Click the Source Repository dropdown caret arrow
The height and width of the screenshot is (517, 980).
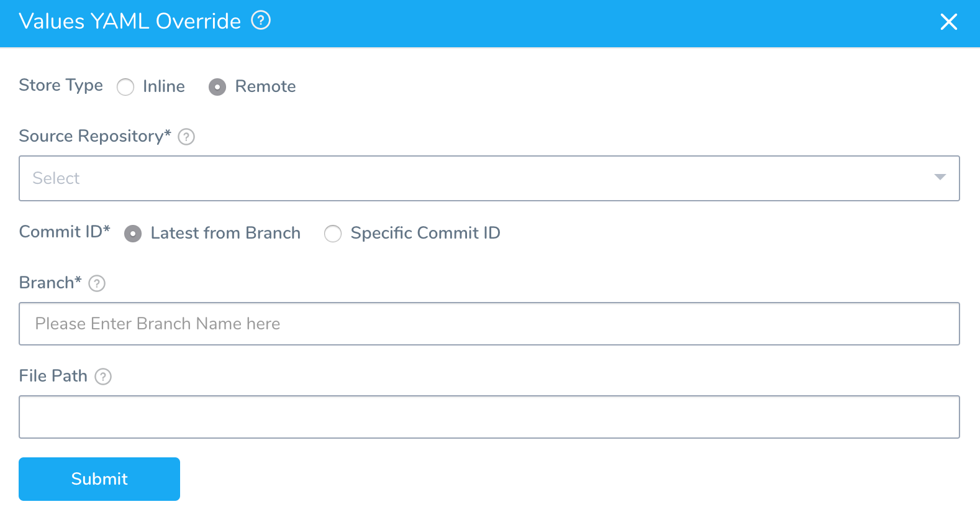[940, 178]
